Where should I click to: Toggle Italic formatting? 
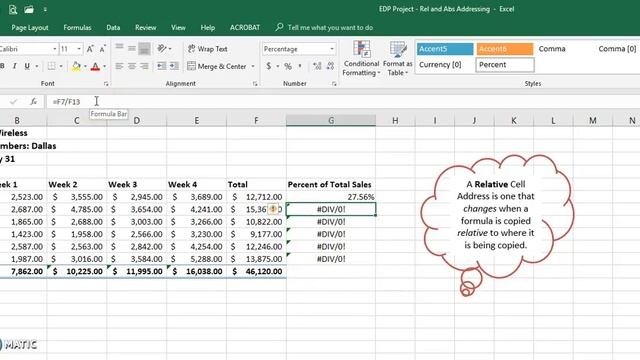tap(15, 66)
